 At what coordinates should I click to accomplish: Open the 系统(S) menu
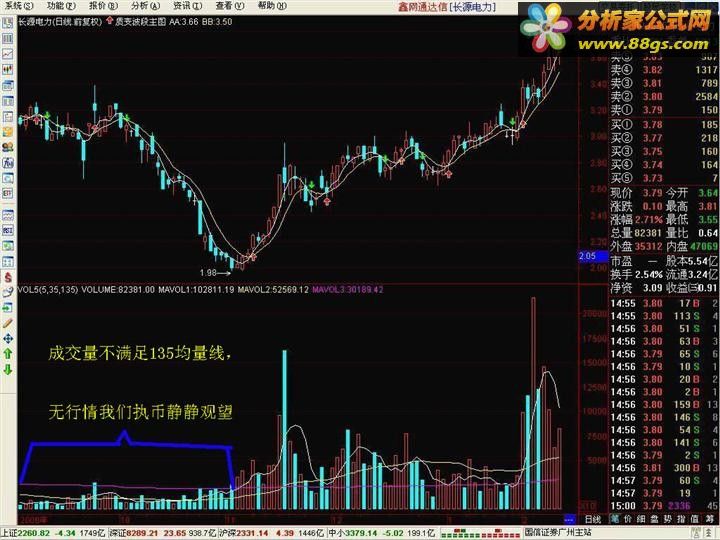tap(20, 6)
